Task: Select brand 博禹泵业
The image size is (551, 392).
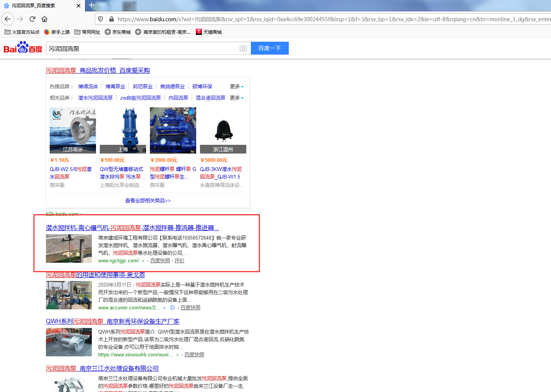Action: 115,86
